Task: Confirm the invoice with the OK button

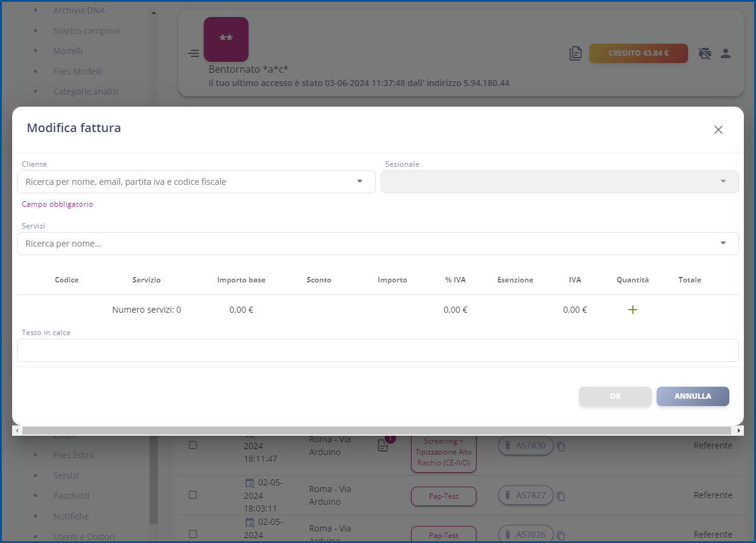Action: [x=615, y=396]
